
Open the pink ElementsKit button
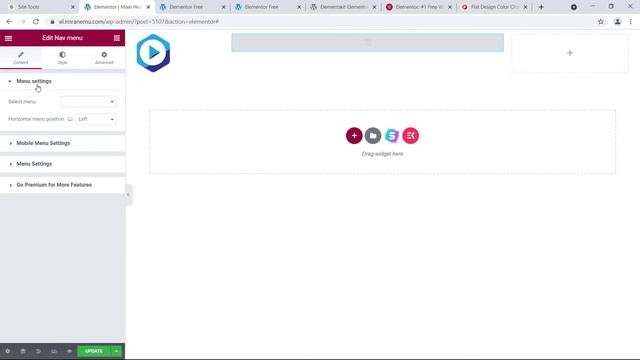click(x=411, y=136)
